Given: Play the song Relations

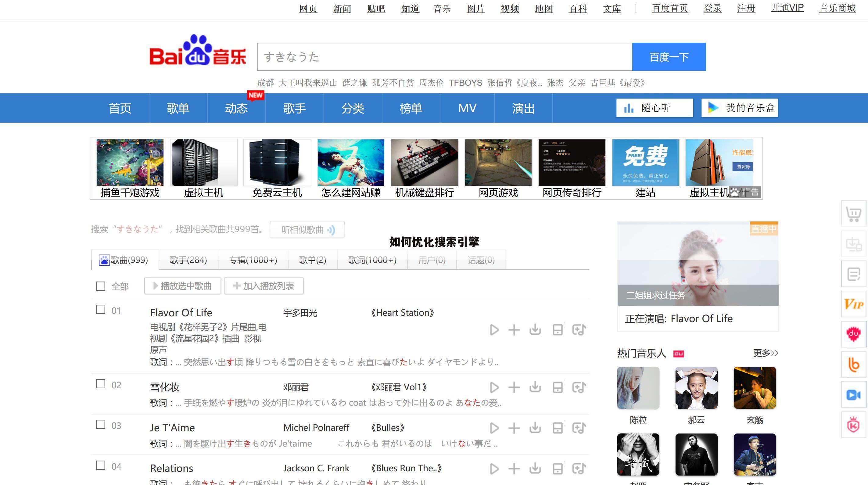Looking at the screenshot, I should tap(494, 469).
